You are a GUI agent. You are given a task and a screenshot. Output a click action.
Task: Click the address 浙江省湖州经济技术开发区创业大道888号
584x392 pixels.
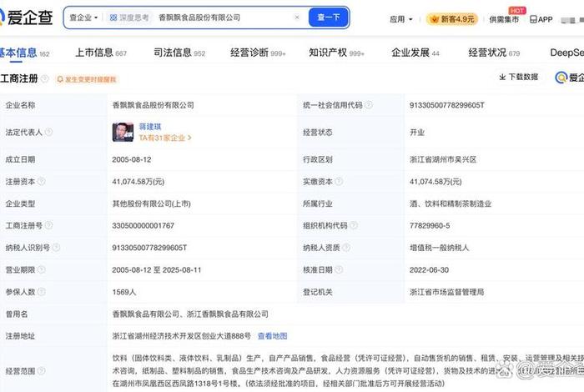click(x=181, y=336)
